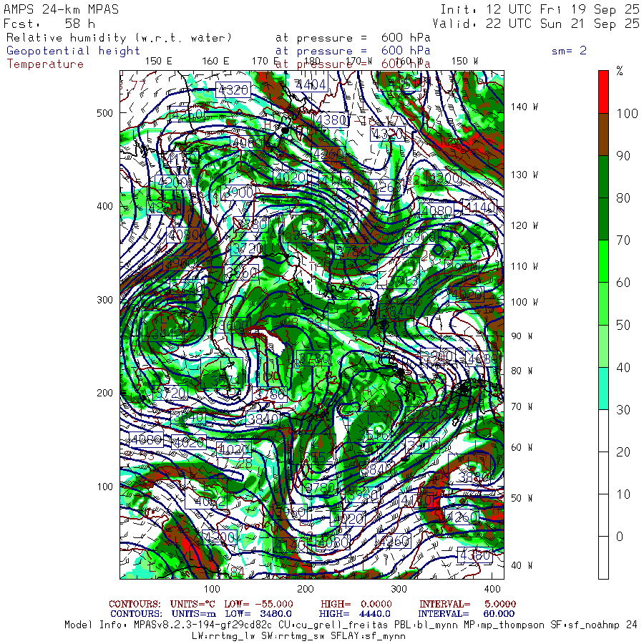Image resolution: width=644 pixels, height=644 pixels.
Task: Click the '150 E' longitude label
Action: [x=159, y=62]
